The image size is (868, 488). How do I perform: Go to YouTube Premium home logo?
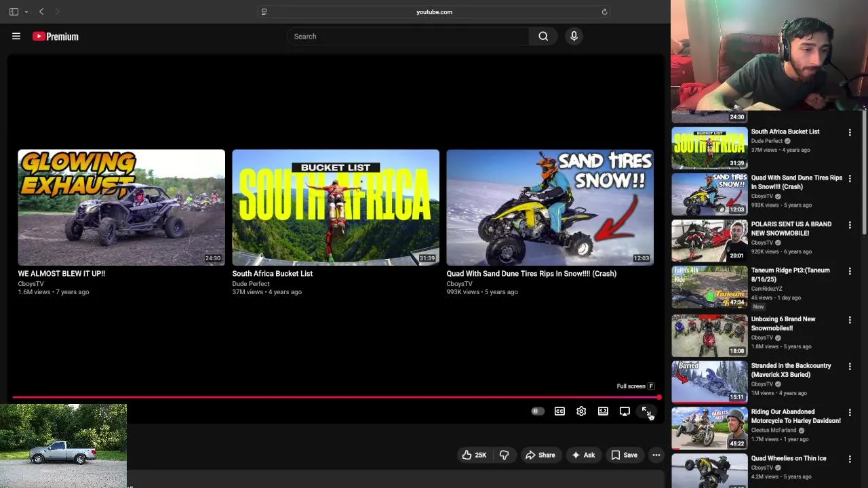point(56,37)
